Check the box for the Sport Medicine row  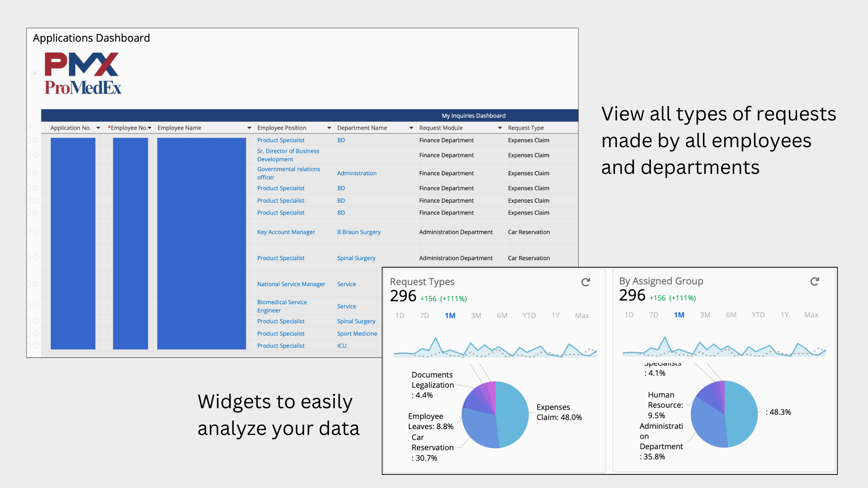pos(28,333)
